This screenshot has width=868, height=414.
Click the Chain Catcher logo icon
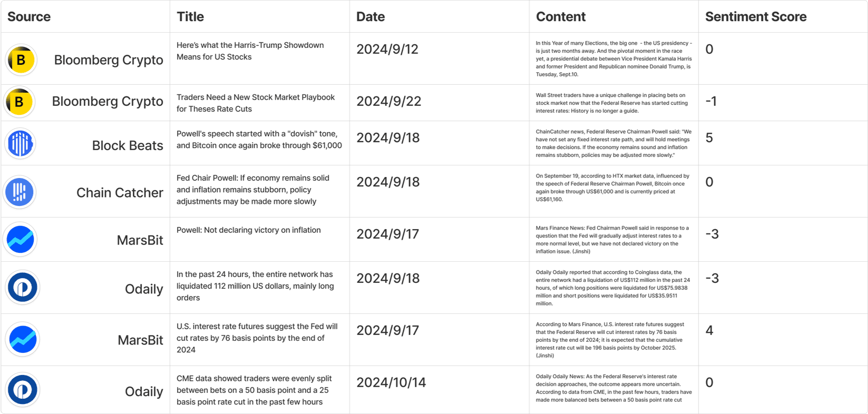19,192
